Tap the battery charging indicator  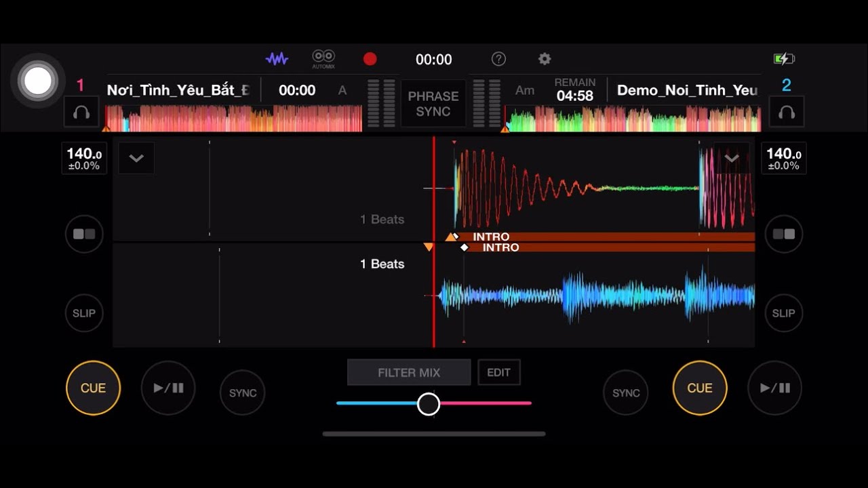click(x=784, y=59)
